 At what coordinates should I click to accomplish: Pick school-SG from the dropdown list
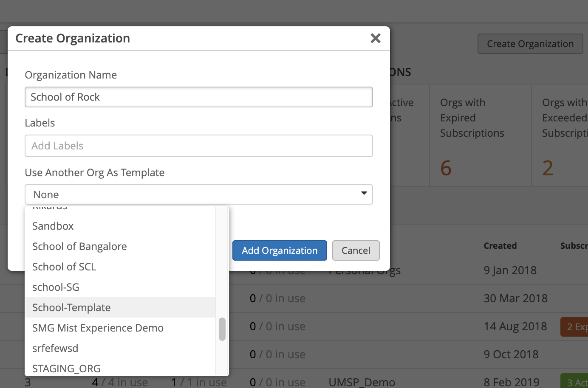(x=56, y=287)
